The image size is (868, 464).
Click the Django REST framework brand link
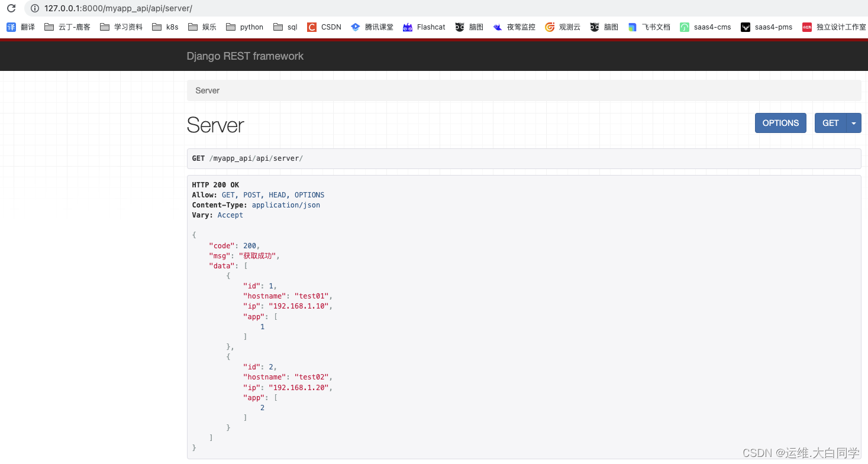click(x=245, y=56)
